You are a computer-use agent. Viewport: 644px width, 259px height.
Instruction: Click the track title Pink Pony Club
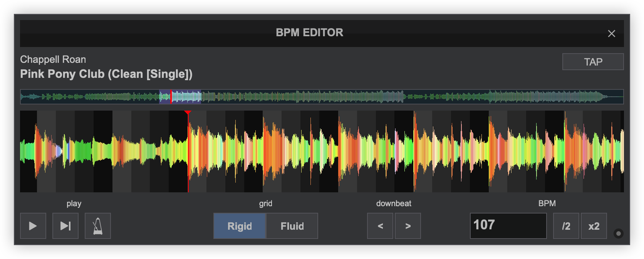click(106, 74)
